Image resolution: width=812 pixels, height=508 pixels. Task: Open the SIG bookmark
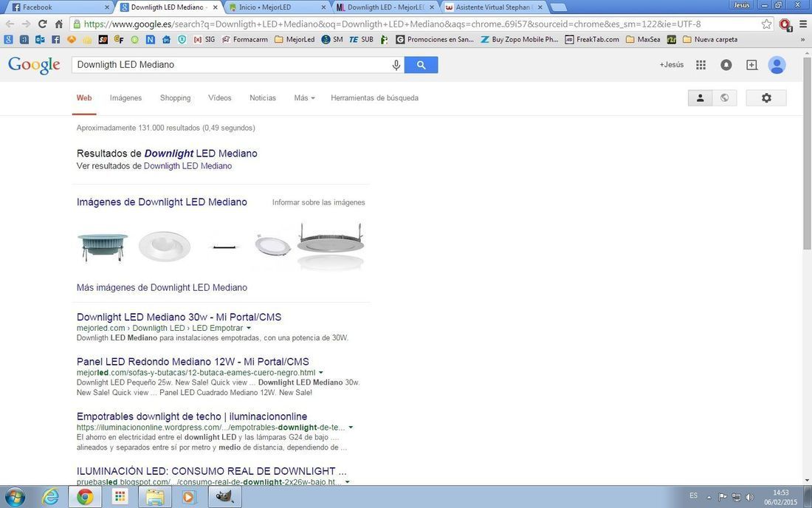pyautogui.click(x=204, y=39)
